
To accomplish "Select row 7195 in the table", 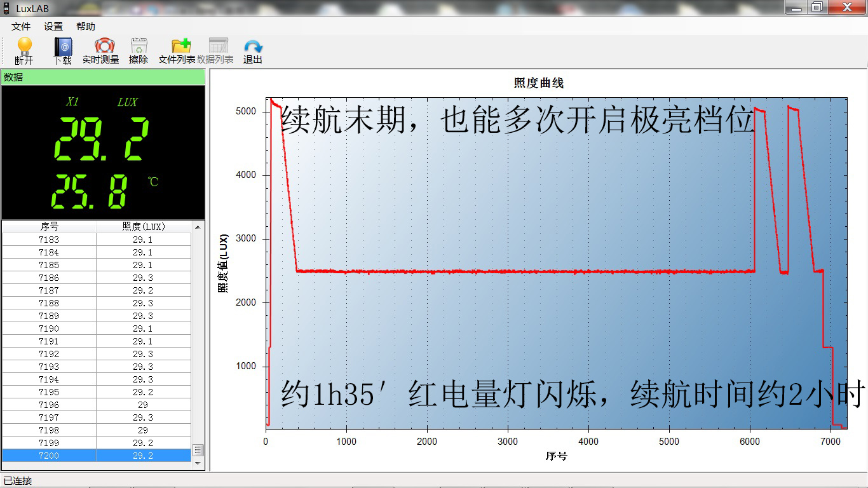I will (97, 392).
